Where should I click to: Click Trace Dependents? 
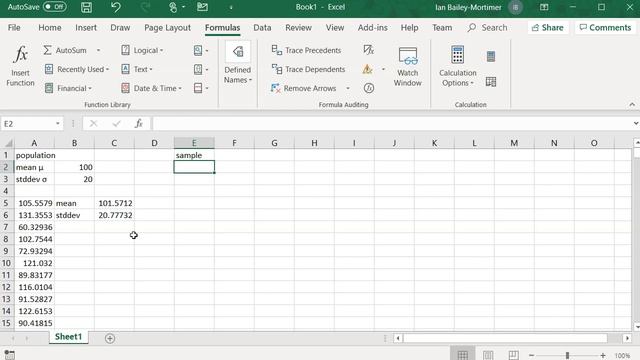308,69
